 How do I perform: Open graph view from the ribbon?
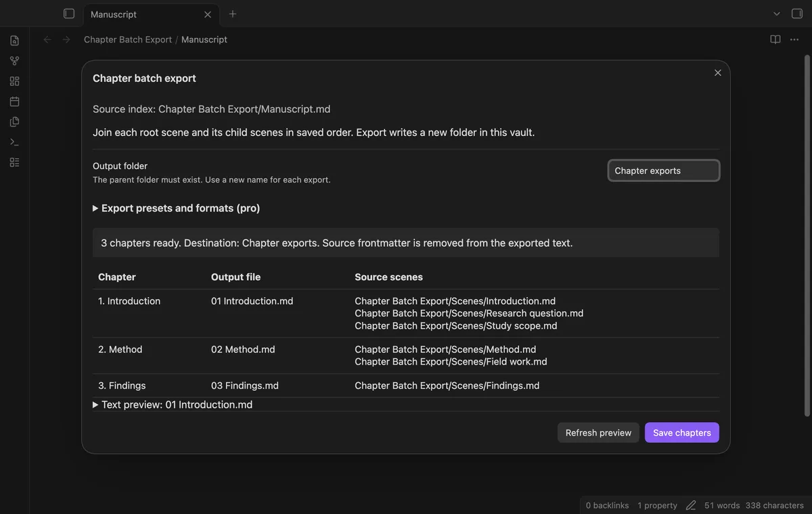click(14, 61)
